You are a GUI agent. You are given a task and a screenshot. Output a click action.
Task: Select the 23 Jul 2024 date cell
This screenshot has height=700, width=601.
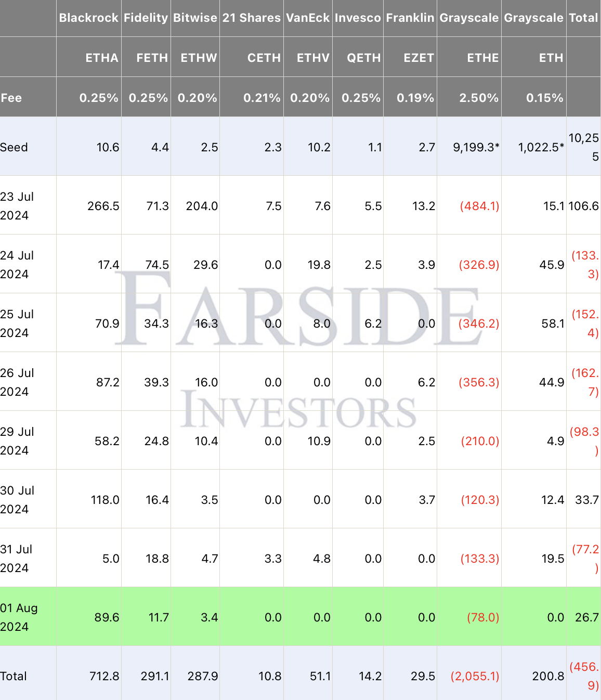coord(17,206)
